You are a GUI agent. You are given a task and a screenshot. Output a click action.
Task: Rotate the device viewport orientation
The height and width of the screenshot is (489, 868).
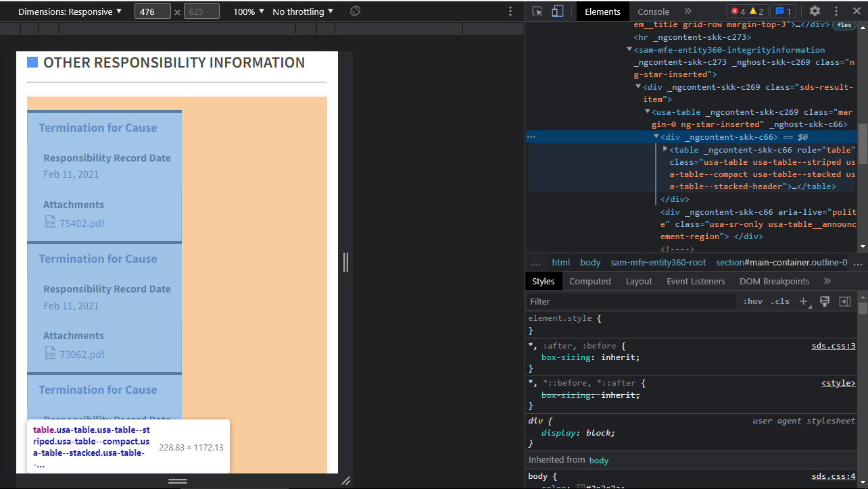(x=355, y=11)
